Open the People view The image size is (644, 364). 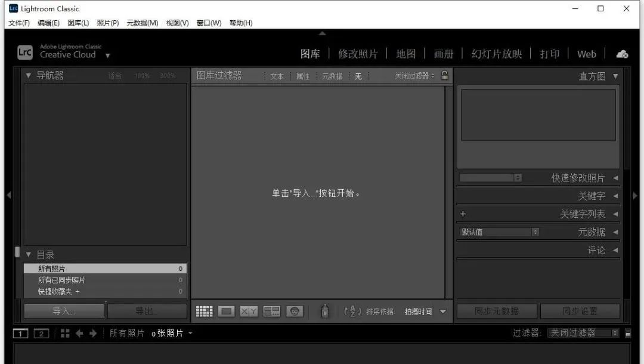(294, 311)
